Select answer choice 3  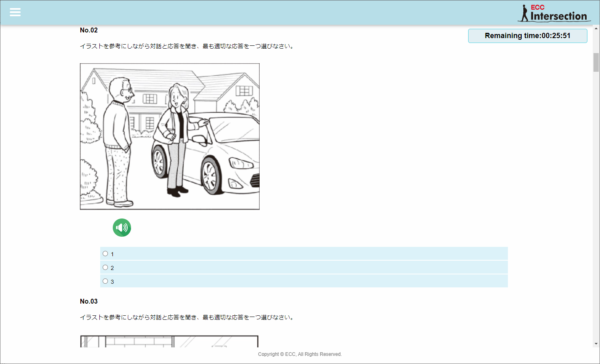click(105, 280)
